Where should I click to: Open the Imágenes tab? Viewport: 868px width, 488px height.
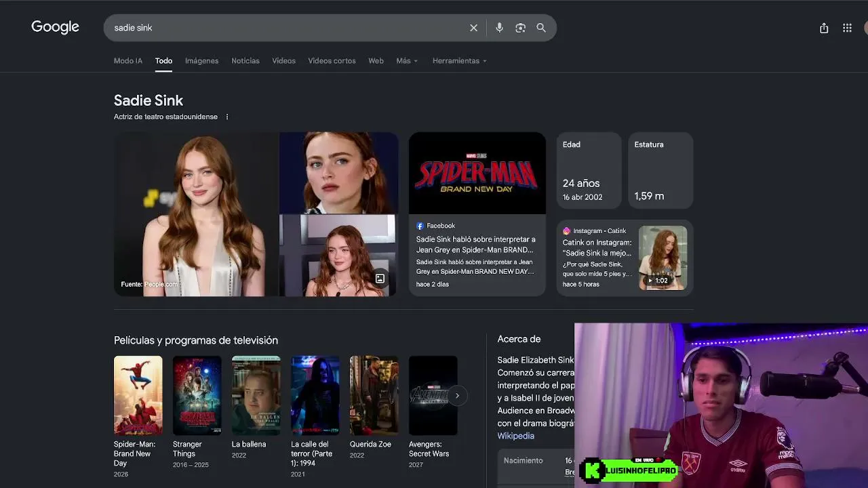coord(202,61)
